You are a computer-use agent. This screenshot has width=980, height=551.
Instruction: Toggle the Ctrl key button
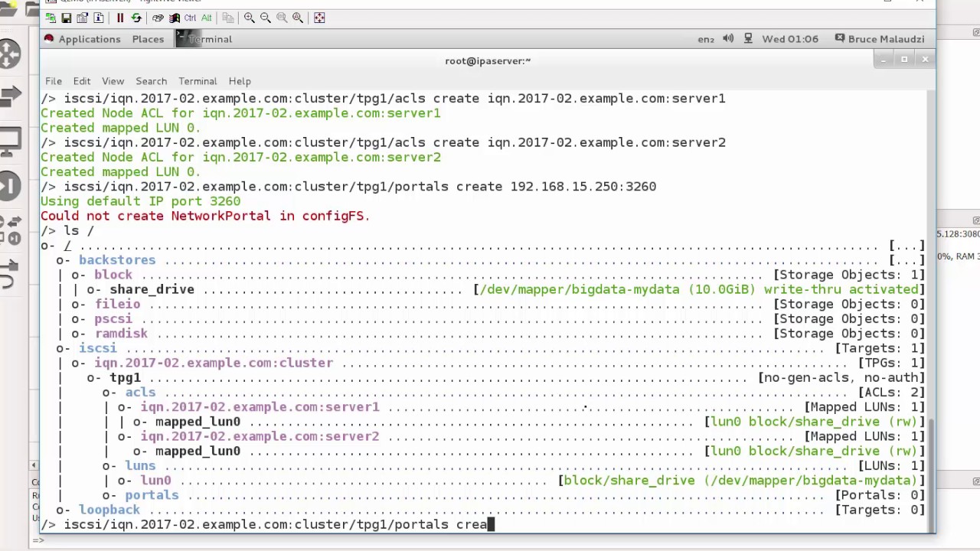point(190,18)
